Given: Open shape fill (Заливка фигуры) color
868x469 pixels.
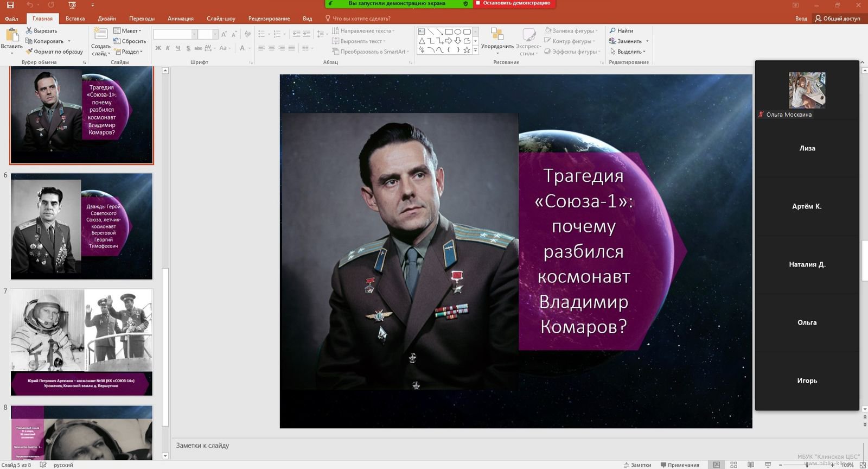Looking at the screenshot, I should click(571, 31).
